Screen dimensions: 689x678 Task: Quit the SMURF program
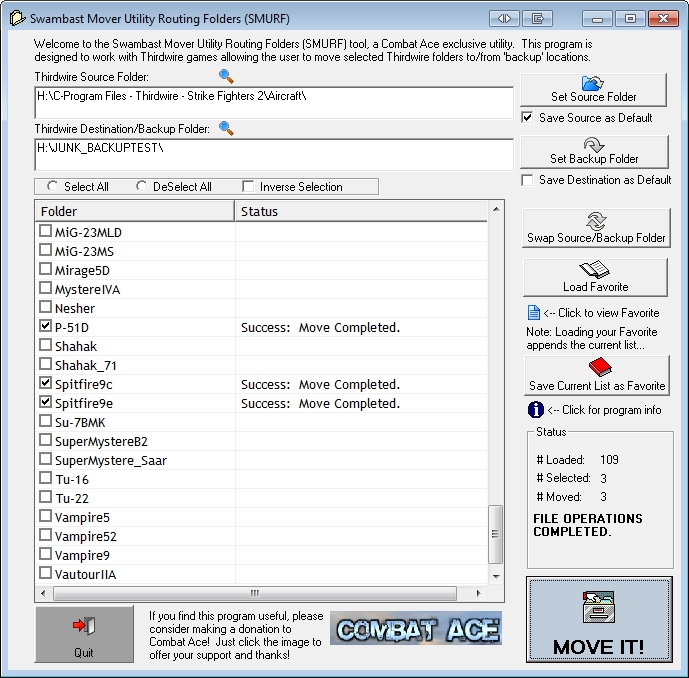pyautogui.click(x=84, y=634)
